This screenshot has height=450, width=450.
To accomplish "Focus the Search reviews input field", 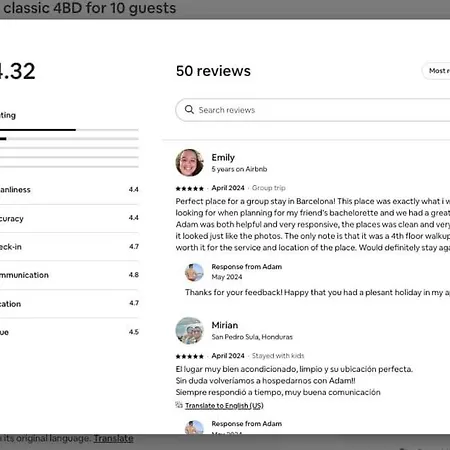I will point(313,110).
